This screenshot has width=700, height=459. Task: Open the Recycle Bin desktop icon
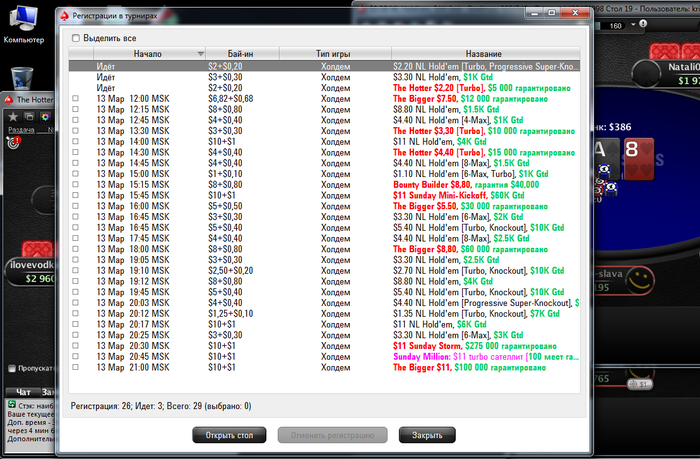click(22, 79)
